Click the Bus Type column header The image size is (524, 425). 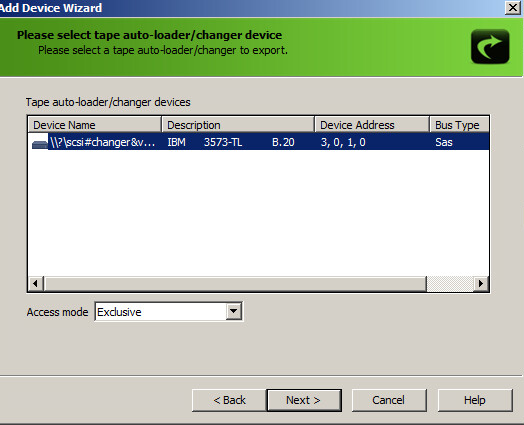[x=459, y=125]
